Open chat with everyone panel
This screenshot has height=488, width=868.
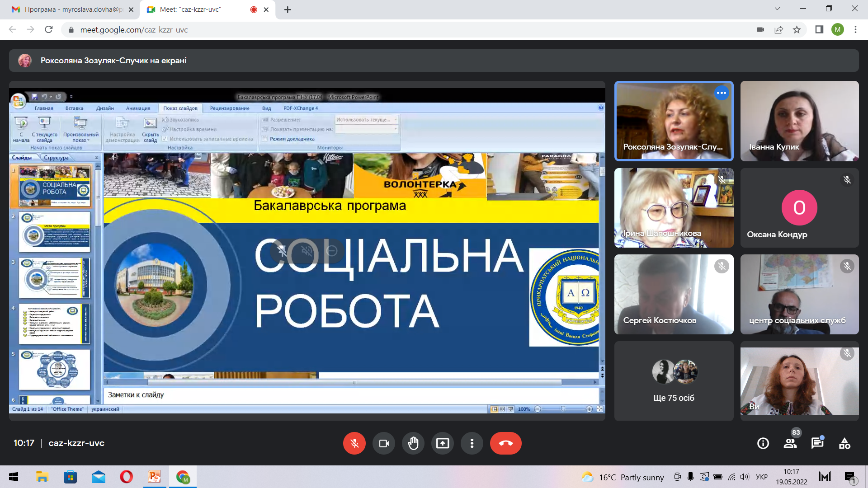pos(817,443)
